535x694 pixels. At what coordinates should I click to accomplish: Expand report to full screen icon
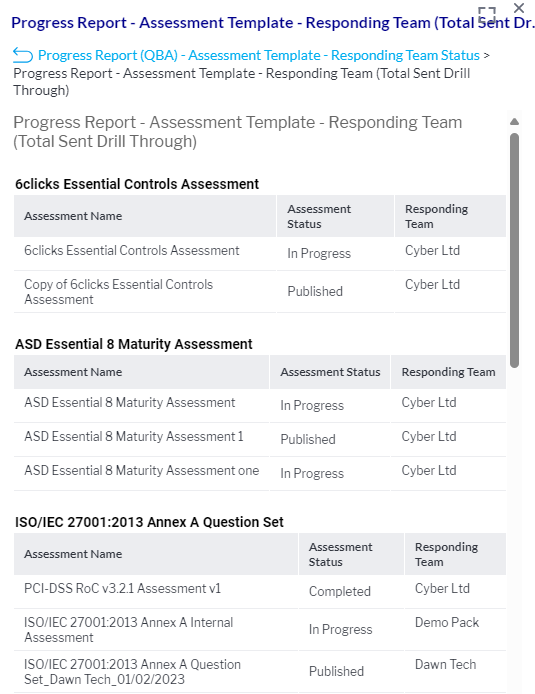[x=487, y=15]
